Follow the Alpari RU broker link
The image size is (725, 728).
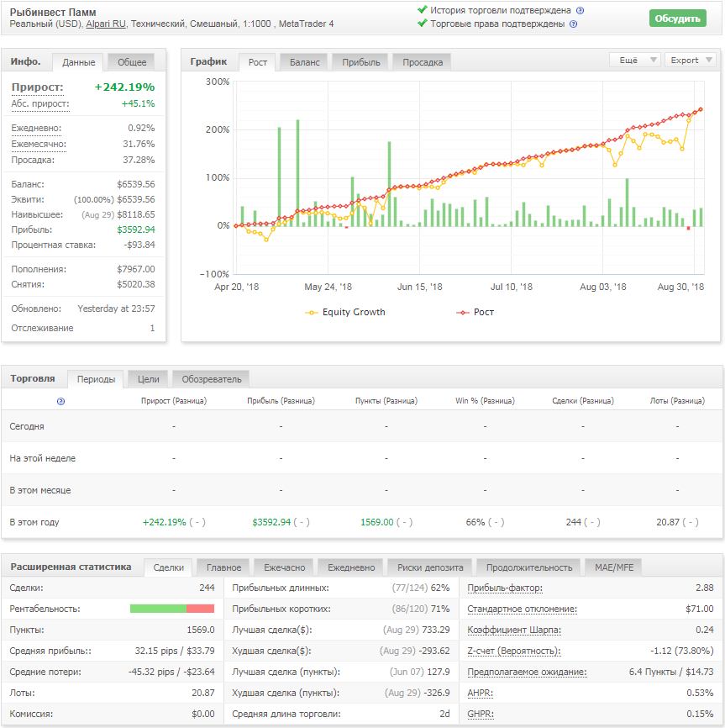click(x=106, y=24)
